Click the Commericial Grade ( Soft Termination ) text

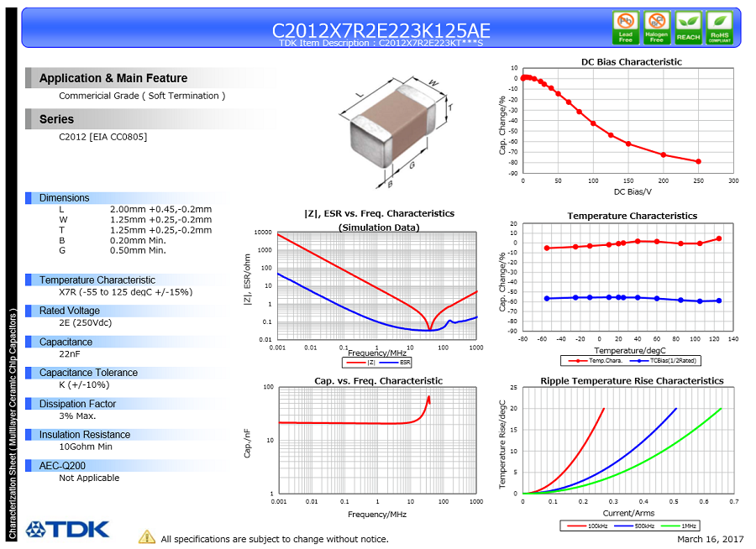[142, 96]
